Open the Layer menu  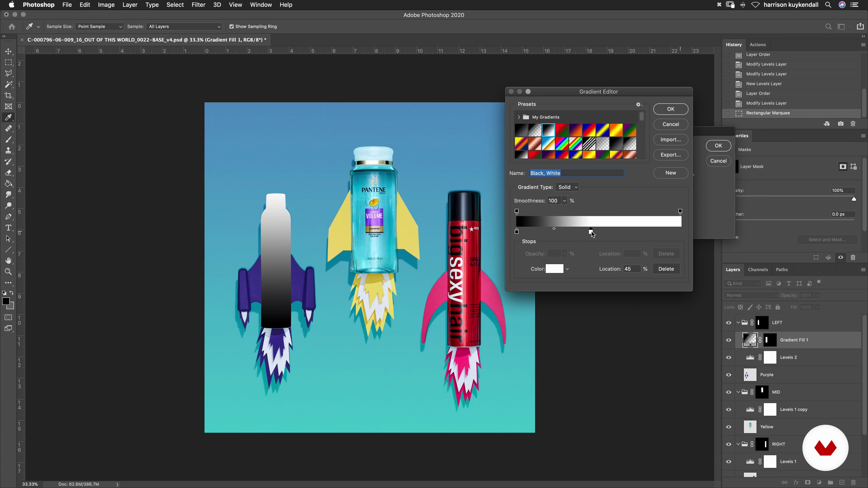pos(130,5)
